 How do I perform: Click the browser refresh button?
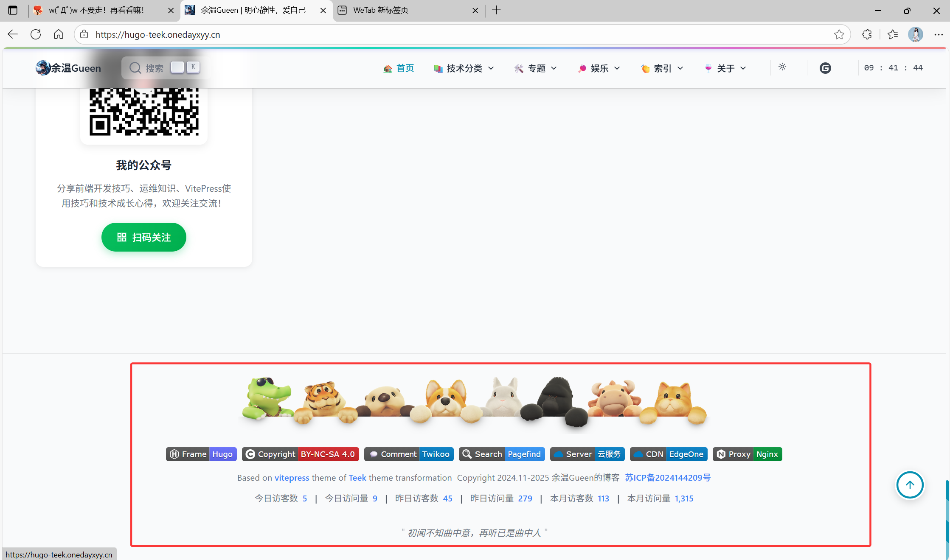click(36, 34)
